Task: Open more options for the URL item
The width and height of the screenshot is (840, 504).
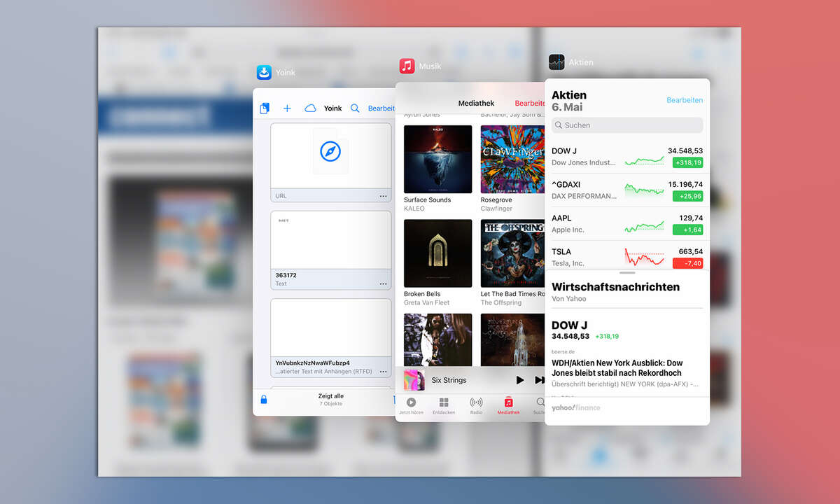Action: 383,196
